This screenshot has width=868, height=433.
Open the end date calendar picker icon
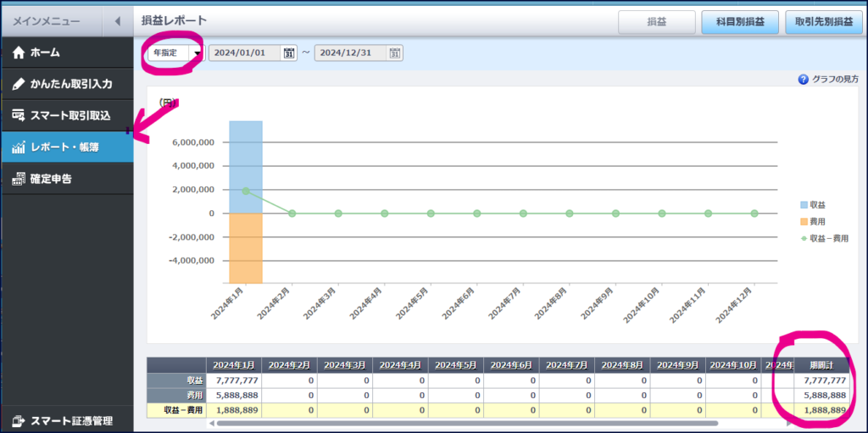pos(394,53)
